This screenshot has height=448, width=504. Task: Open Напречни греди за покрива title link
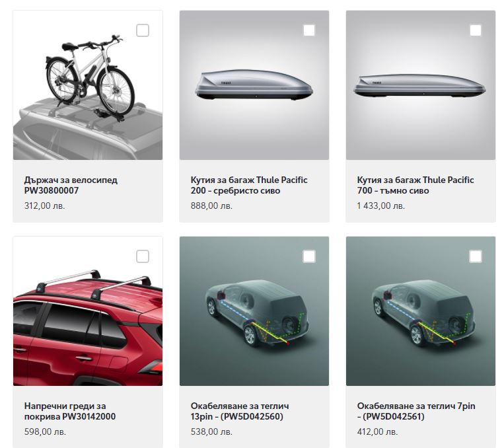pos(70,412)
